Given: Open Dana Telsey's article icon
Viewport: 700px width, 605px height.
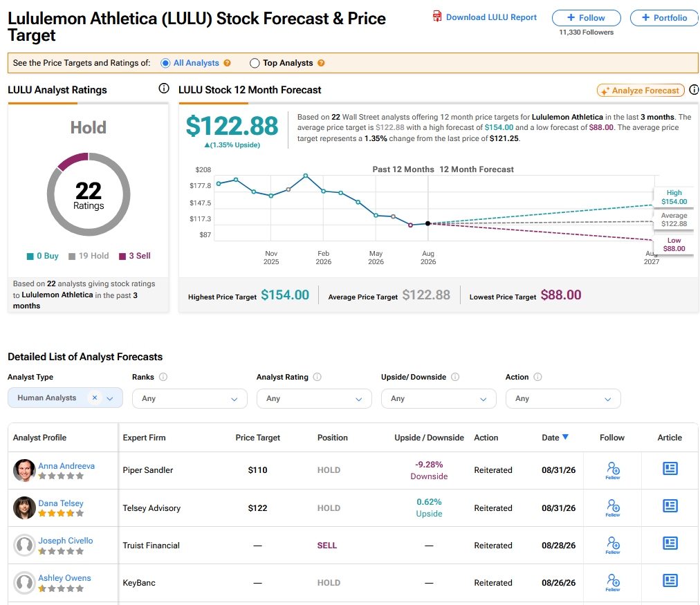Looking at the screenshot, I should pyautogui.click(x=670, y=506).
